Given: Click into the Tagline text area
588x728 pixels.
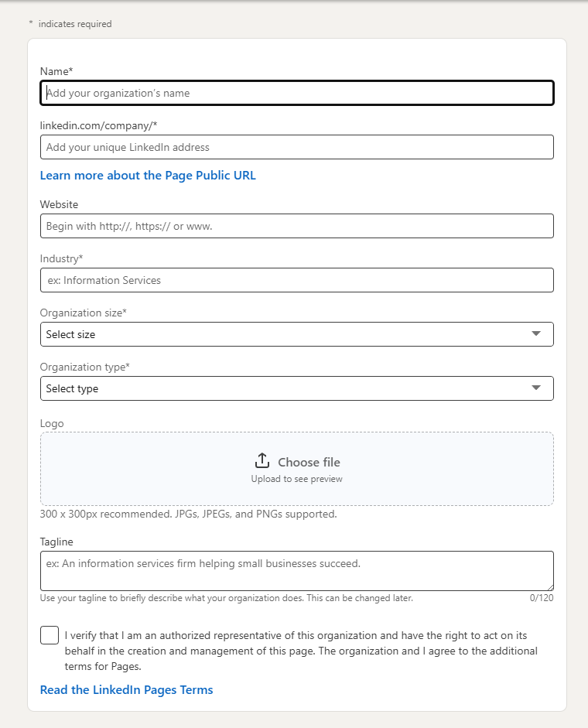Looking at the screenshot, I should [297, 571].
